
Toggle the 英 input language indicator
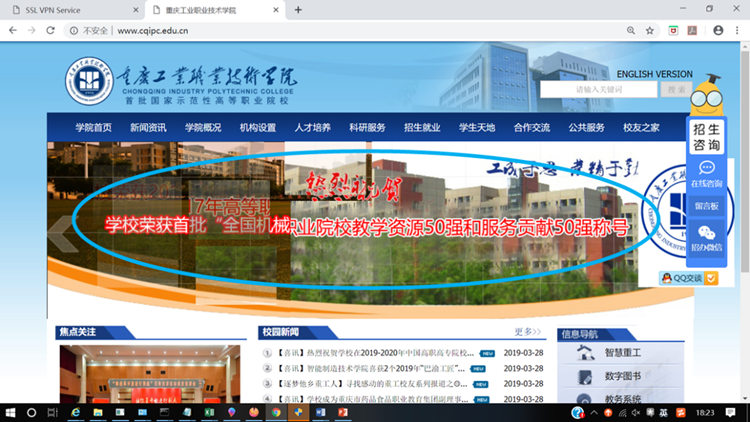[663, 412]
